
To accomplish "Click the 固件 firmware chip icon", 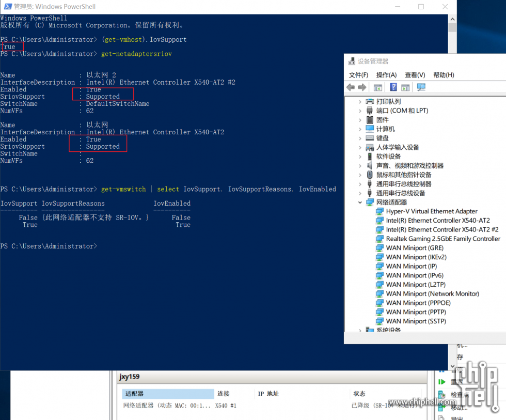I will 370,120.
